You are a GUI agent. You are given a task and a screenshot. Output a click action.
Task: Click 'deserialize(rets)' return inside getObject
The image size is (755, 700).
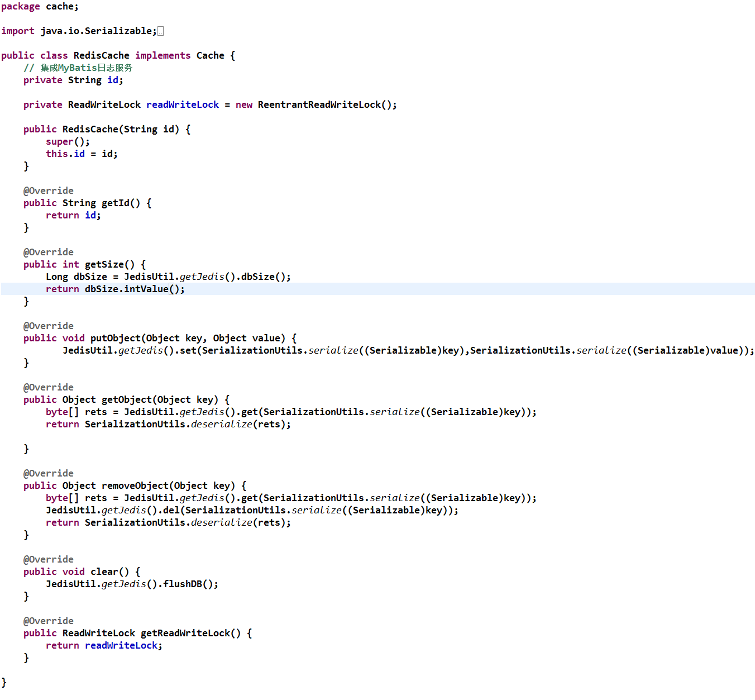coord(238,425)
